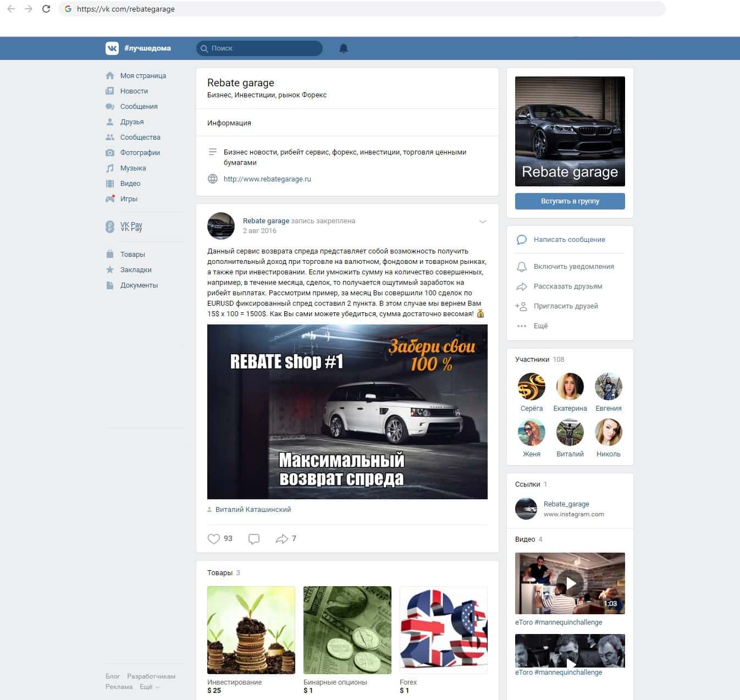Screen dimensions: 740x700
Task: Open the Rebate_garage Instagram link
Action: [x=566, y=504]
